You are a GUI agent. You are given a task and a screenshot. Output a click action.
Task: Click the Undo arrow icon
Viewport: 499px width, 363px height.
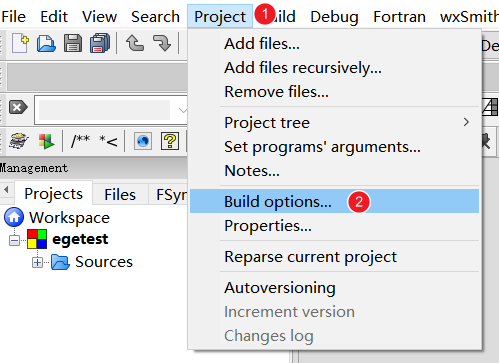135,43
